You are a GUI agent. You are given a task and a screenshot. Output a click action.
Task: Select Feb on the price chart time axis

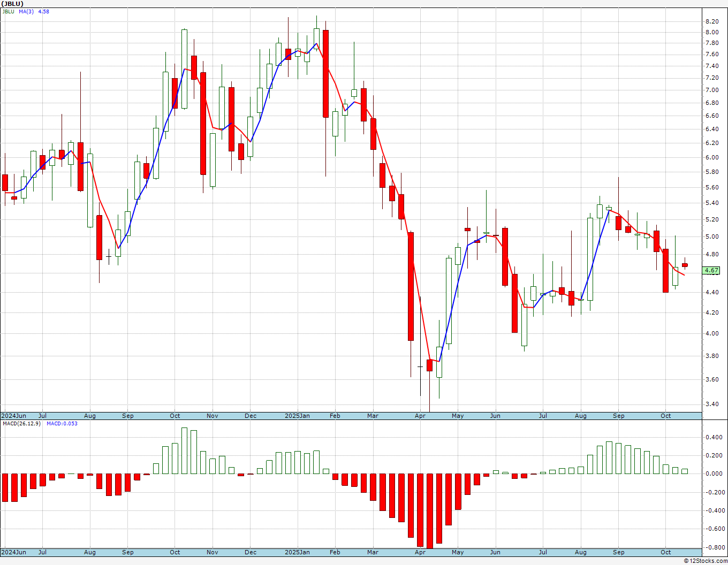coord(335,416)
